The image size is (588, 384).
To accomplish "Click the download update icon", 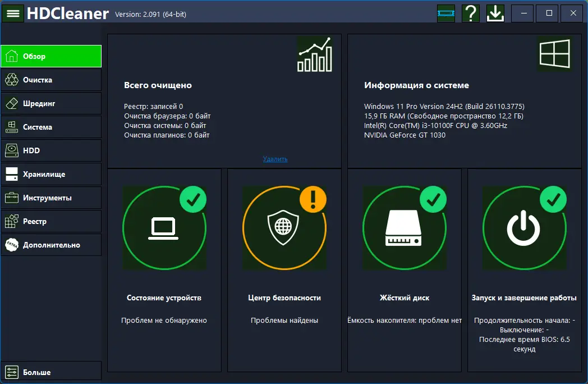I will pos(495,13).
